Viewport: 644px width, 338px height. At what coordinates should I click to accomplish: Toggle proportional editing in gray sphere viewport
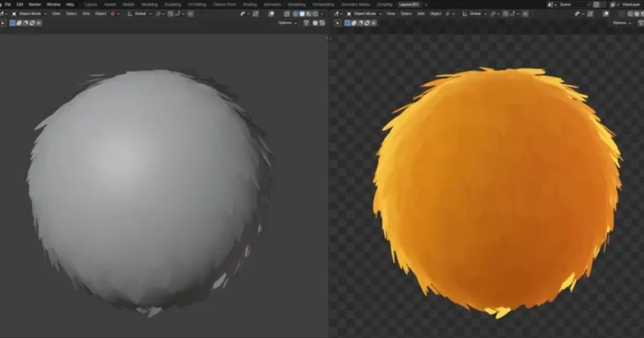(x=190, y=13)
